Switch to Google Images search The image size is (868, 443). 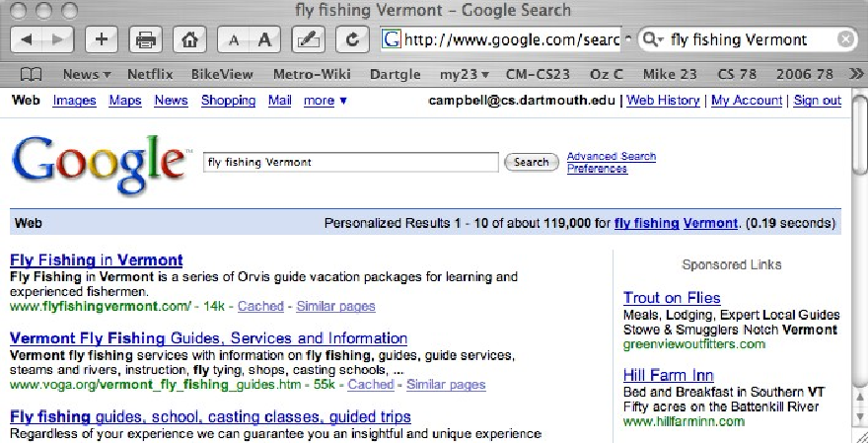click(x=74, y=101)
